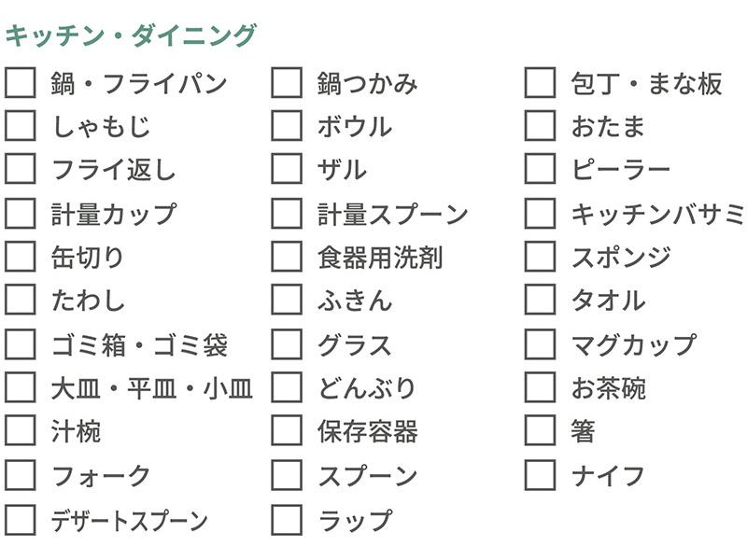Check the ゴミ箱・ゴミ袋 checkbox
Image resolution: width=747 pixels, height=560 pixels.
coord(21,343)
